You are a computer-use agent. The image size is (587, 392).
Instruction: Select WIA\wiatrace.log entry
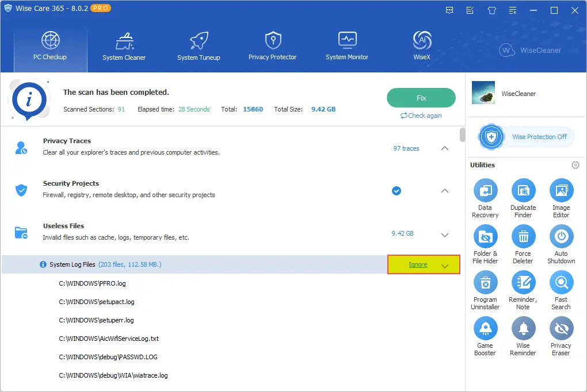click(x=113, y=375)
